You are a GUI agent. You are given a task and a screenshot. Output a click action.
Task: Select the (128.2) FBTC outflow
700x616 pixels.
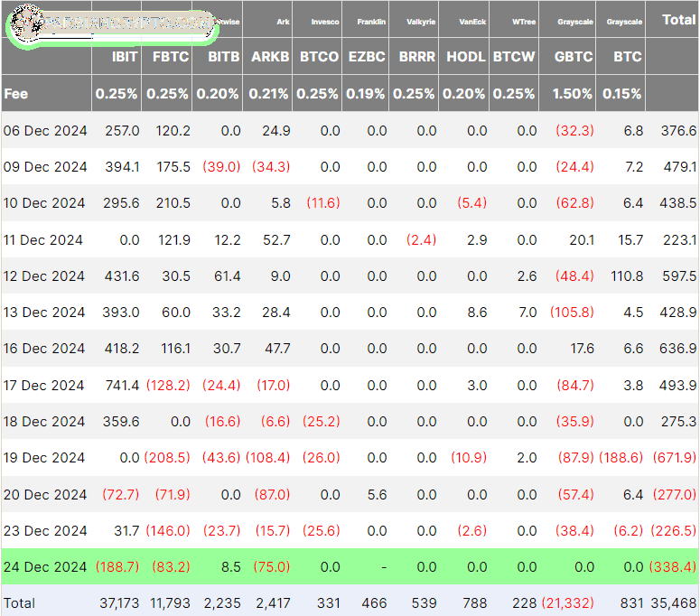click(168, 386)
